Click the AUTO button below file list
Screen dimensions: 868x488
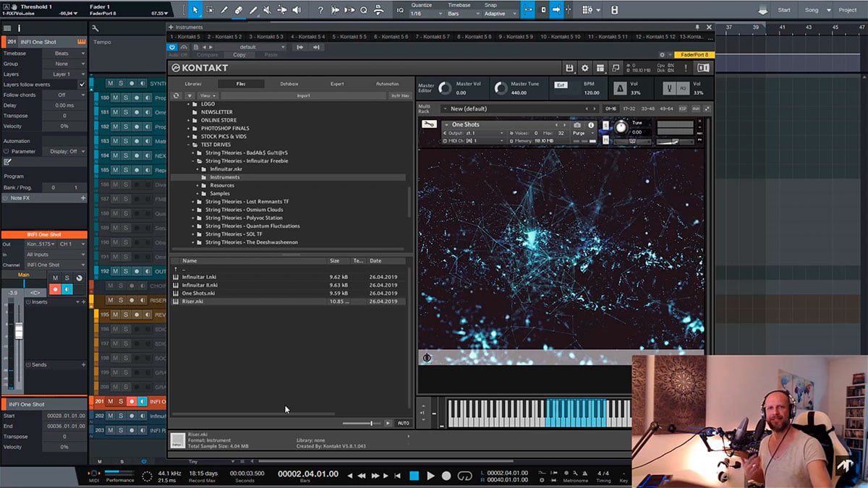[x=403, y=423]
